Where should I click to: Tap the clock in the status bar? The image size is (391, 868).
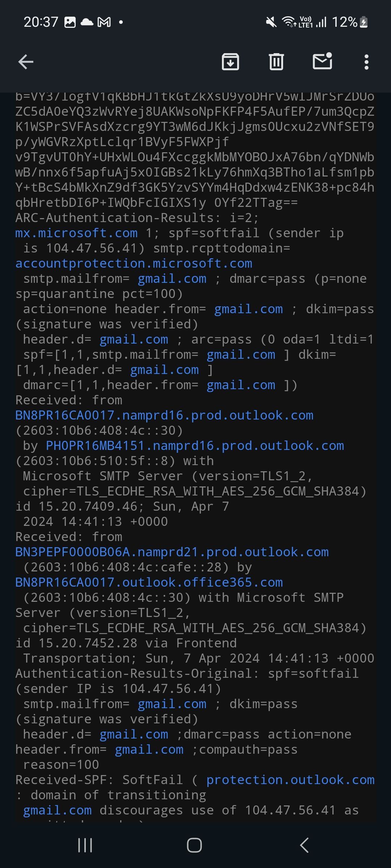[41, 22]
